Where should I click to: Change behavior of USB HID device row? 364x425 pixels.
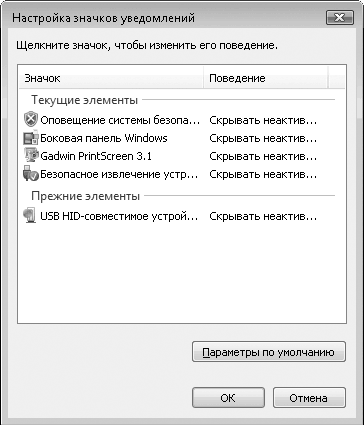point(263,216)
